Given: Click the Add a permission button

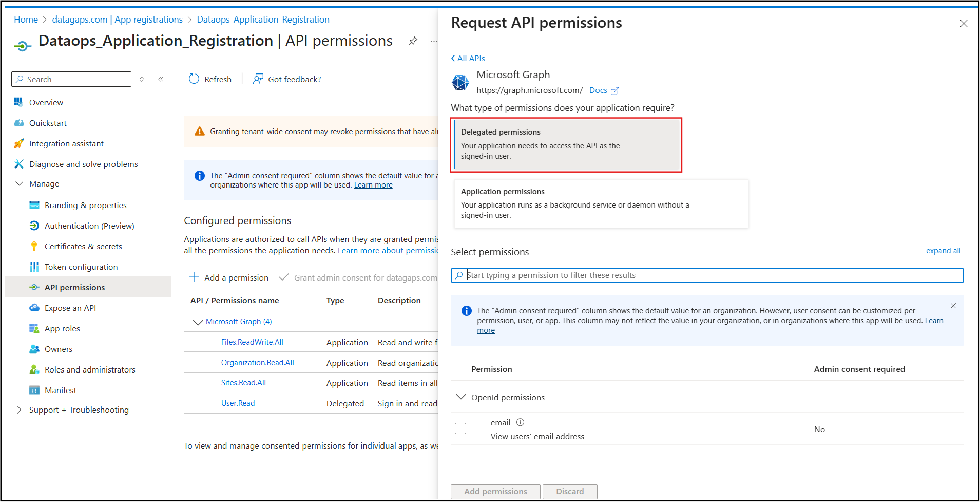Looking at the screenshot, I should click(x=228, y=277).
